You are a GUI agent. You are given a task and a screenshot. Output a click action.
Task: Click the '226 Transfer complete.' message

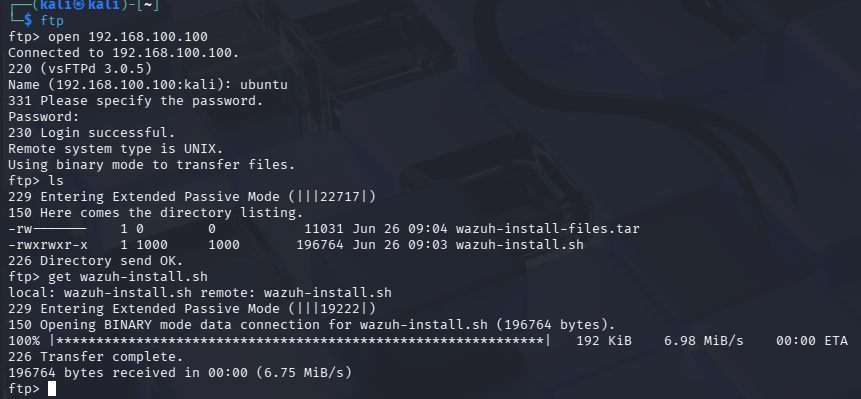[96, 357]
